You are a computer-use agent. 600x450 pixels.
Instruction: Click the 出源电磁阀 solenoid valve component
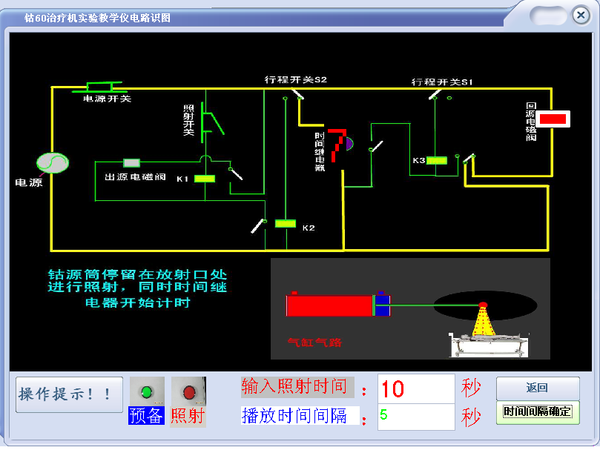[131, 162]
